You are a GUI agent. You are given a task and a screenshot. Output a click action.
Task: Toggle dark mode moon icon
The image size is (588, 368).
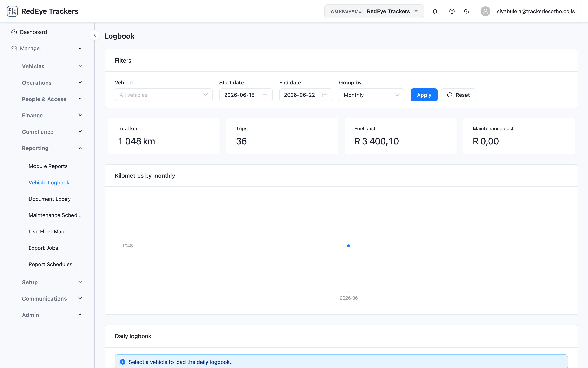tap(467, 11)
